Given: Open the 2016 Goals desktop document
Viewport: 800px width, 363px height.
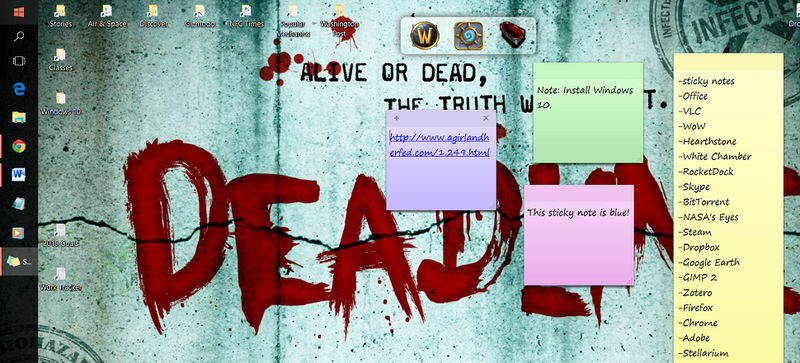Looking at the screenshot, I should 60,235.
